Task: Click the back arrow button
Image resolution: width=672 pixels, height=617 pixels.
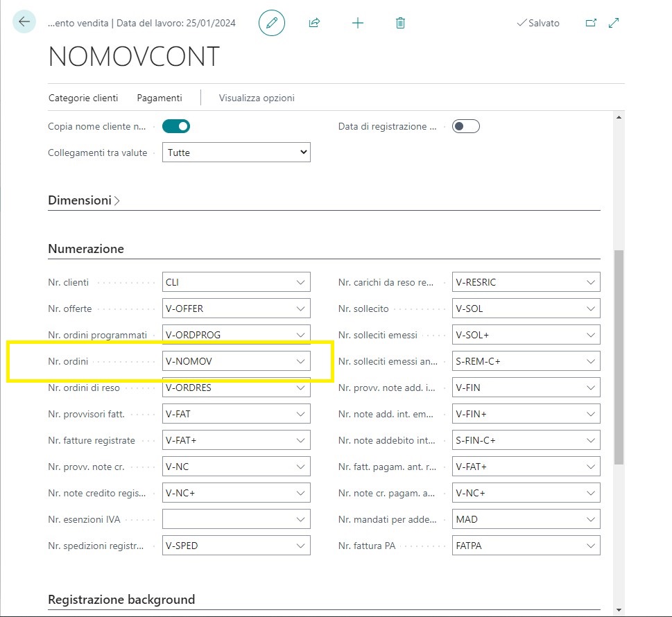Action: pyautogui.click(x=24, y=22)
